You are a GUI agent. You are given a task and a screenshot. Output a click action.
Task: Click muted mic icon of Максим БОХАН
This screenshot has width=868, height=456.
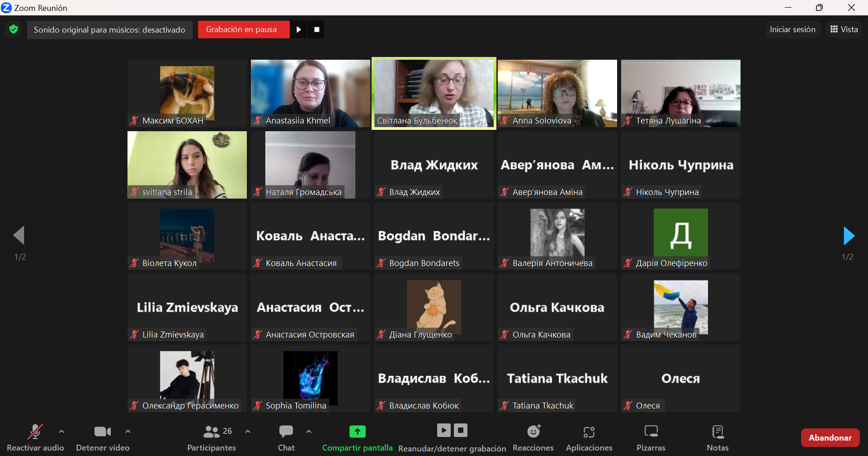(x=135, y=121)
